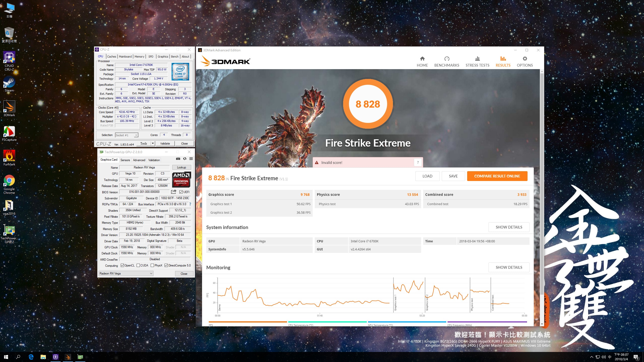Viewport: 644px width, 362px height.
Task: Open the FurMark desktop shortcut
Action: click(9, 158)
